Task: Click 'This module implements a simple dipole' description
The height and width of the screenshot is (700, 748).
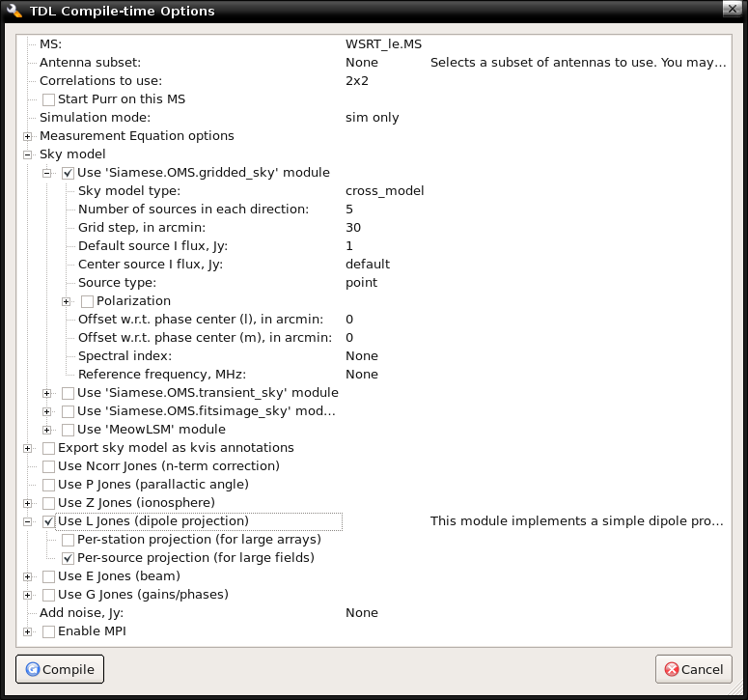Action: 577,521
